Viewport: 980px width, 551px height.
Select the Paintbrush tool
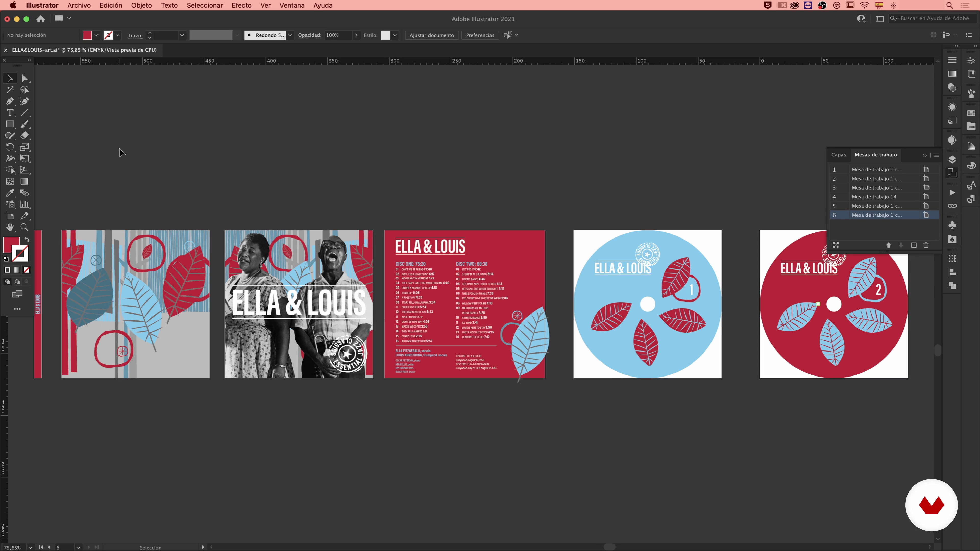click(x=24, y=124)
